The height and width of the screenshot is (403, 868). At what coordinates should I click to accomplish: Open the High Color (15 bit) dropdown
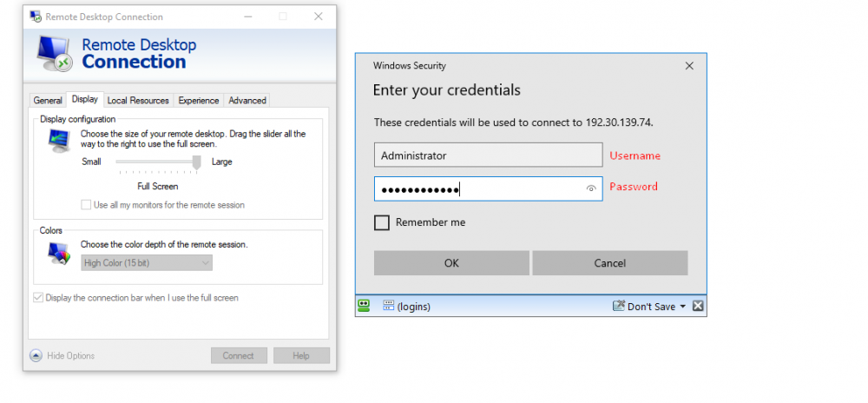[x=147, y=263]
